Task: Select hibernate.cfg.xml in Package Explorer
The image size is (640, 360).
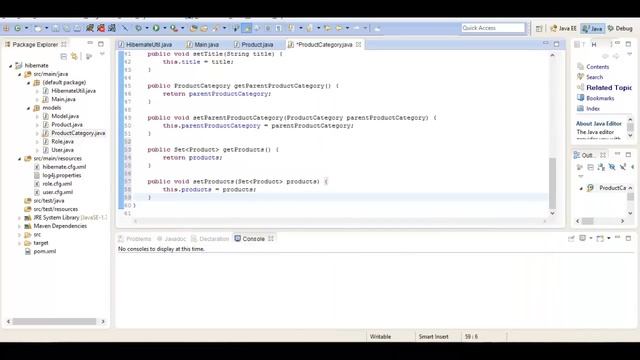Action: (x=64, y=167)
